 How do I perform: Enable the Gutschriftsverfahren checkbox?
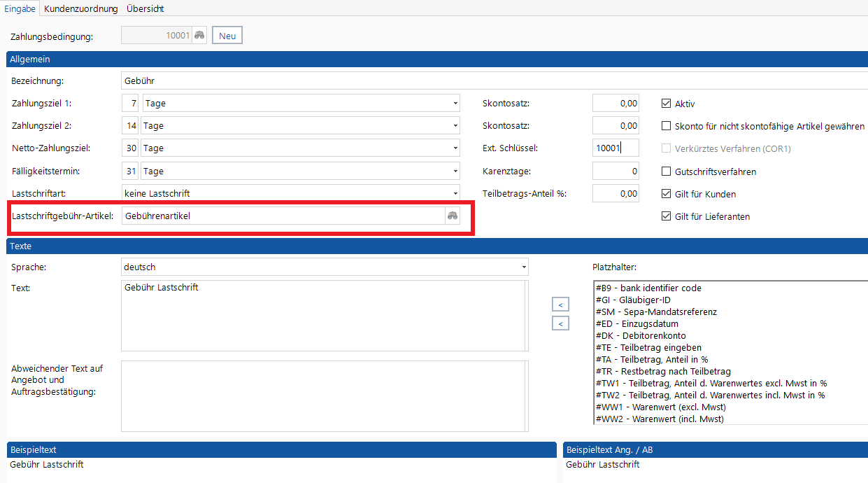[666, 171]
